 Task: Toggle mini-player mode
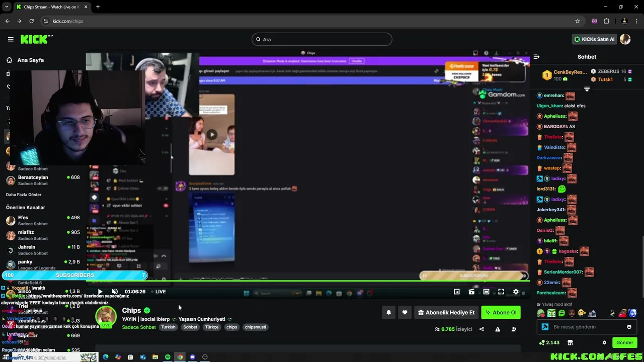[x=457, y=292]
